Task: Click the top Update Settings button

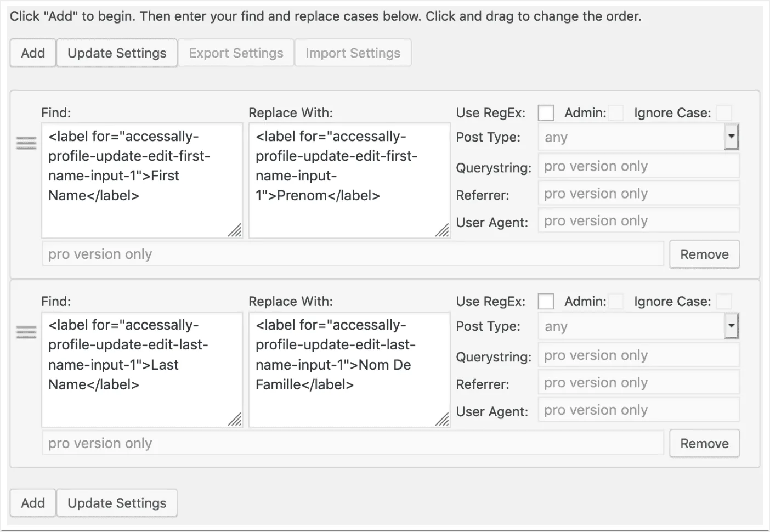Action: pyautogui.click(x=117, y=53)
